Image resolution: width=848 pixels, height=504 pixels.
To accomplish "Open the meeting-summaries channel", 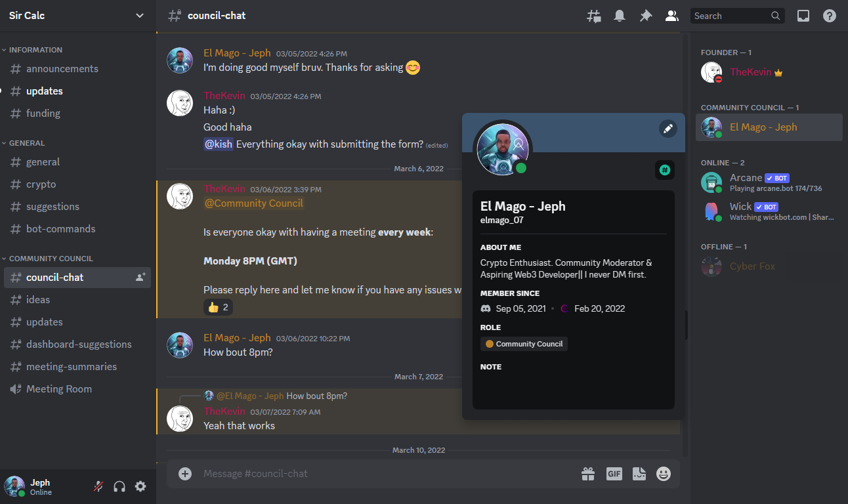I will click(77, 367).
